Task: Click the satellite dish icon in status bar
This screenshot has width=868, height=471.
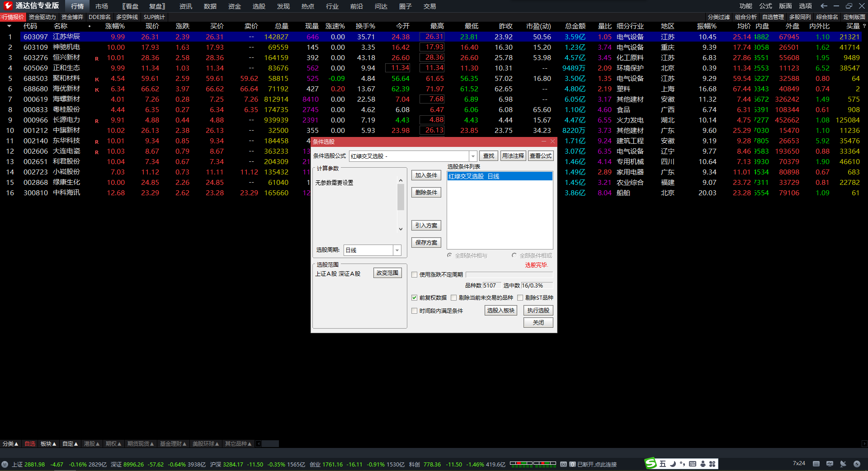Action: point(843,464)
